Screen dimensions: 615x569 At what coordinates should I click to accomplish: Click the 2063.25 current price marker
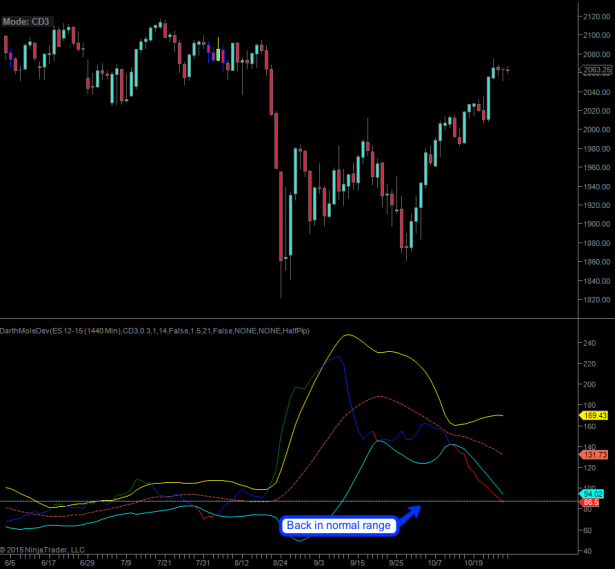click(596, 70)
